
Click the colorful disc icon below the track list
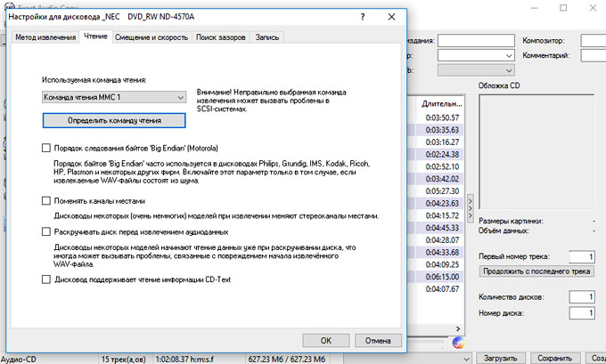tap(458, 342)
